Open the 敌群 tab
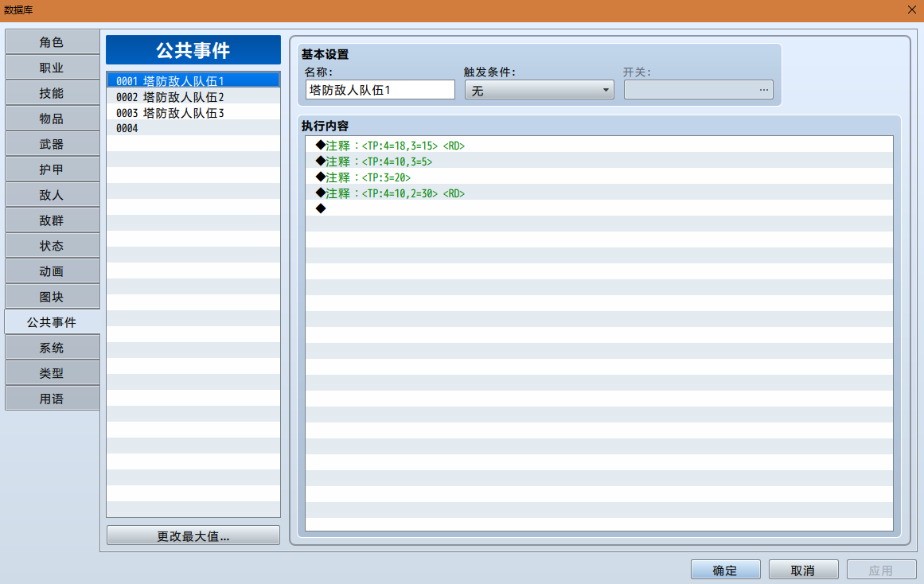 tap(52, 220)
